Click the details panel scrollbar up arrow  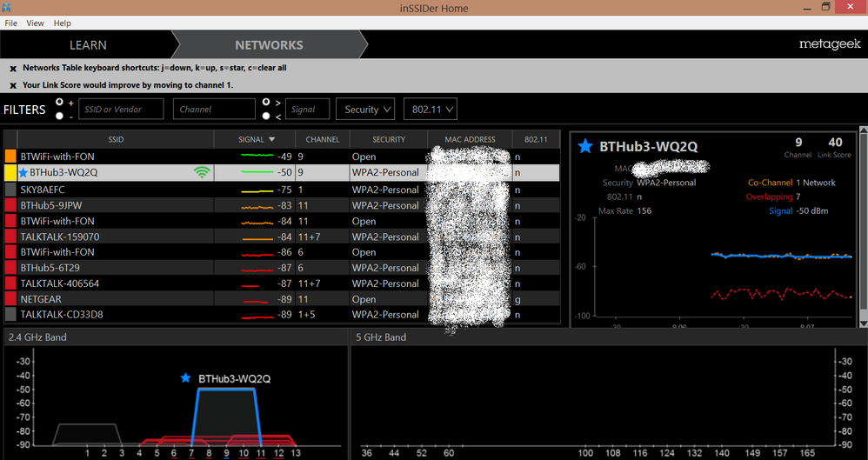(863, 131)
